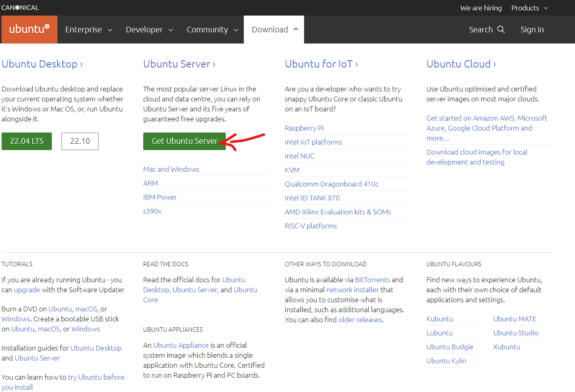Open the Ubuntu Server heading link
The height and width of the screenshot is (392, 575).
pos(179,64)
